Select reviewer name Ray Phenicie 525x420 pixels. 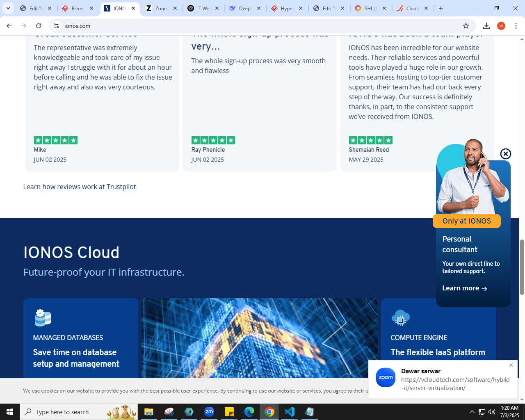(x=208, y=150)
